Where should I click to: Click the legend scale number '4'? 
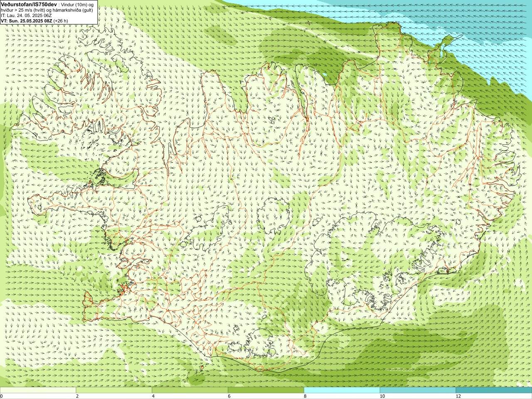pos(153,396)
